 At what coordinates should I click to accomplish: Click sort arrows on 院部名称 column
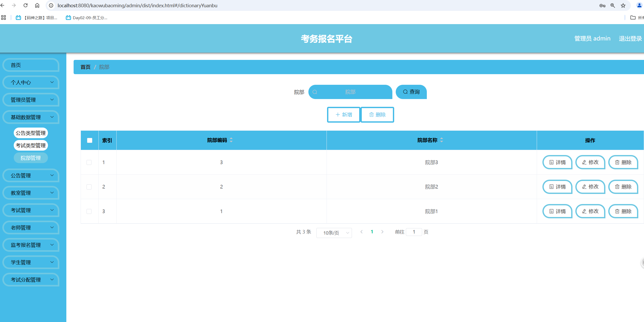click(442, 140)
